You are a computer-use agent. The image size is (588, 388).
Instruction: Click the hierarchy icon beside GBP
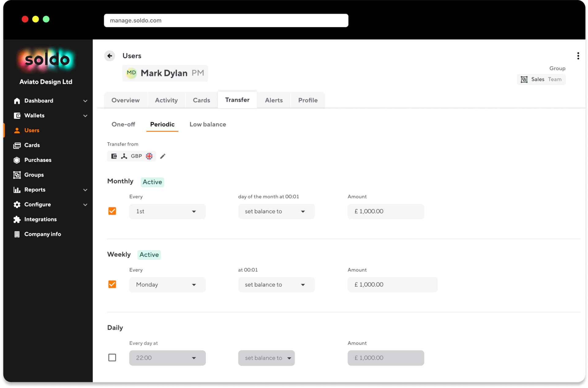124,156
